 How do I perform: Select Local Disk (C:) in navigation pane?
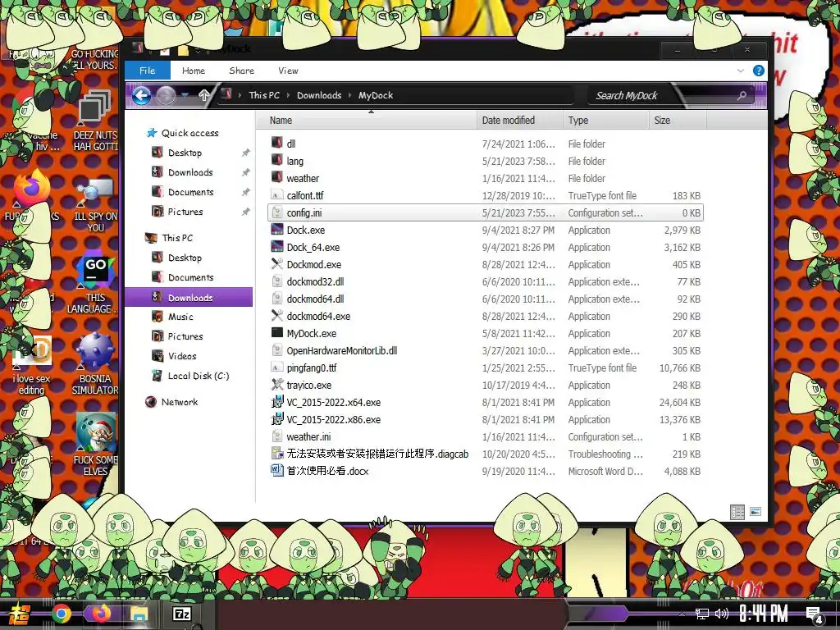pyautogui.click(x=199, y=376)
